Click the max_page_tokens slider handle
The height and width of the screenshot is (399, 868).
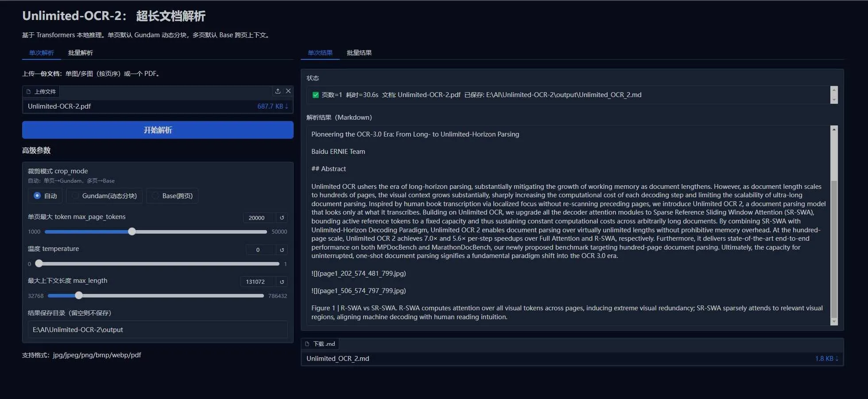click(x=132, y=231)
